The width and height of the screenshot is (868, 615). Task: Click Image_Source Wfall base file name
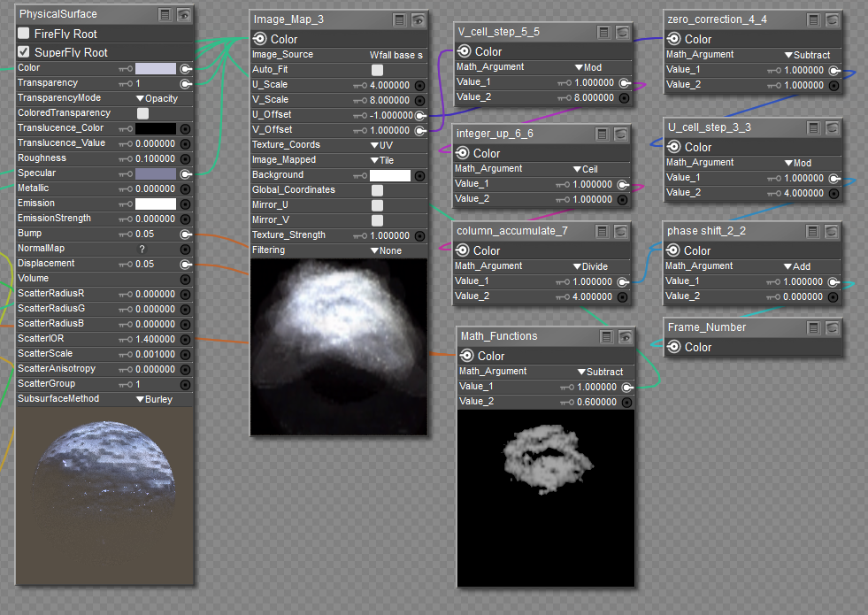tap(396, 55)
